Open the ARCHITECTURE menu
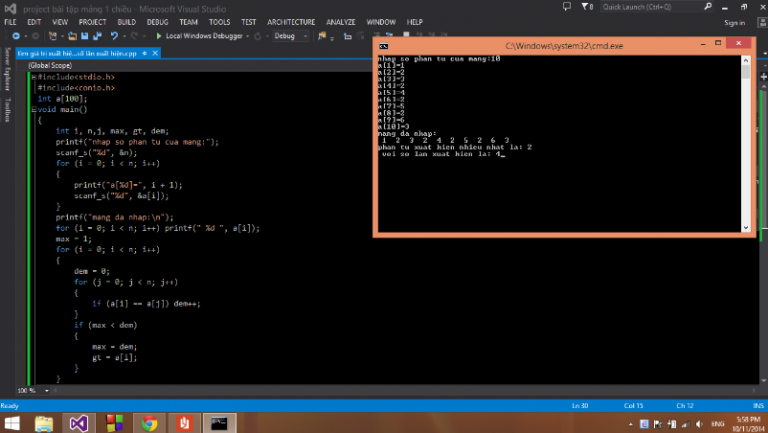 (291, 21)
